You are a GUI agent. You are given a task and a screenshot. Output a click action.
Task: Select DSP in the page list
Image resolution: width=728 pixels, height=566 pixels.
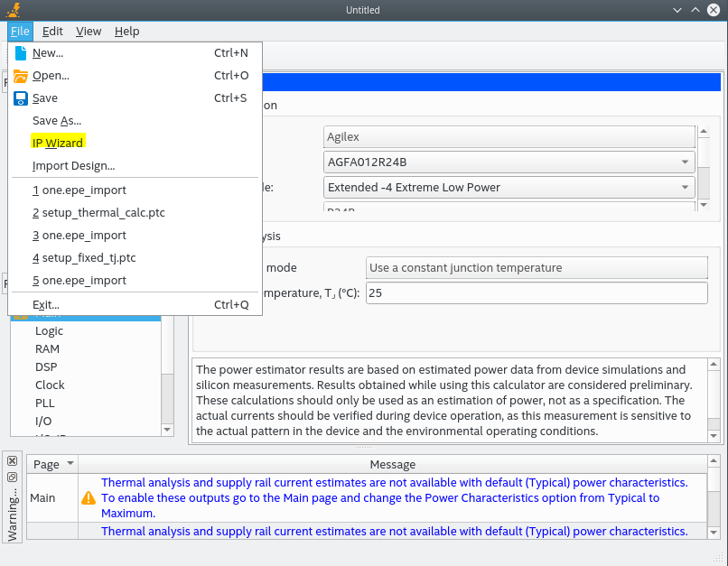coord(46,367)
